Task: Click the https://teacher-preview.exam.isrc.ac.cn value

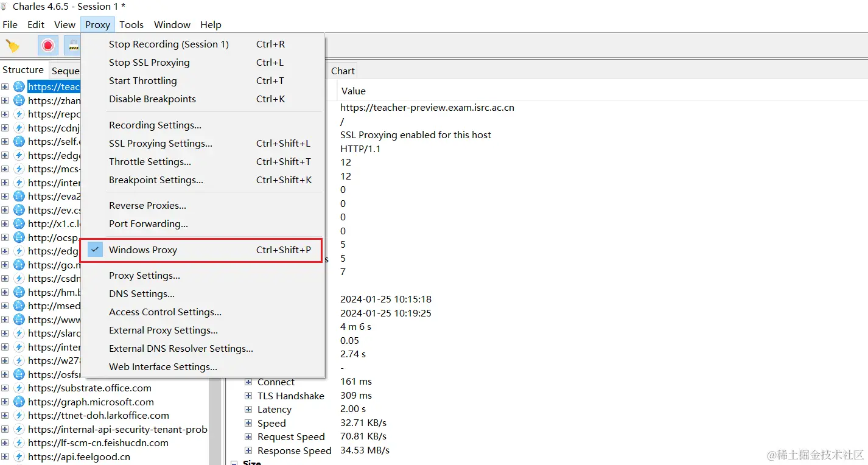Action: click(427, 107)
